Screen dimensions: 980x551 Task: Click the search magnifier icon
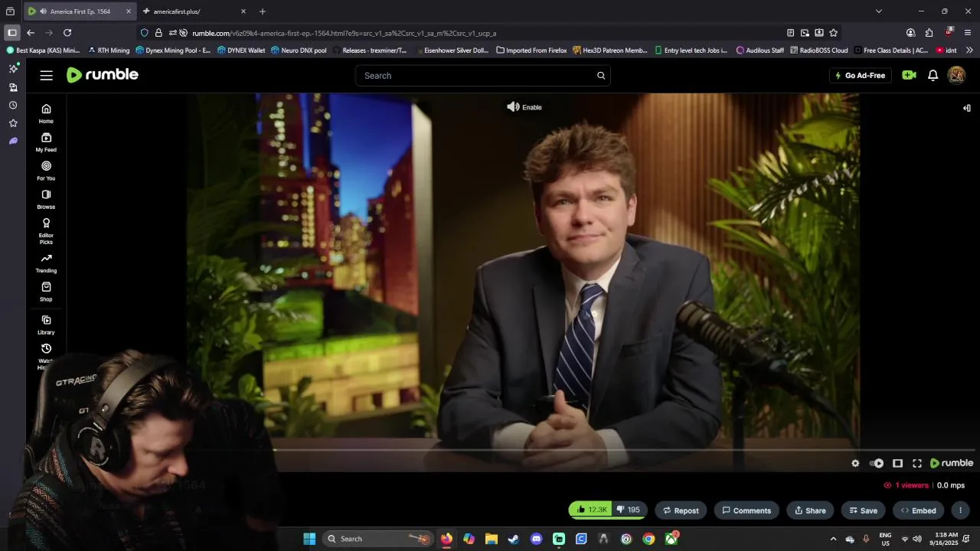tap(601, 76)
